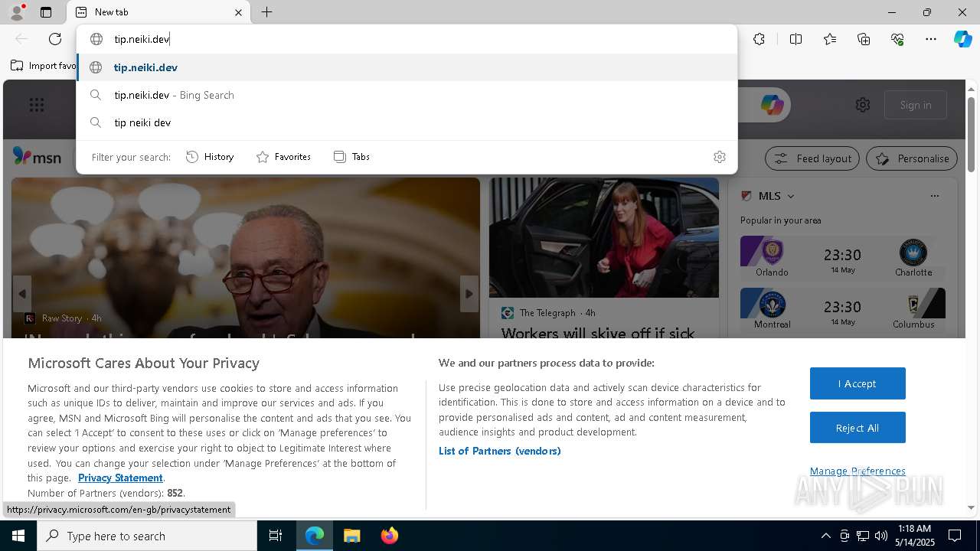Open 'Workers will skive off if sick' headline

(598, 333)
